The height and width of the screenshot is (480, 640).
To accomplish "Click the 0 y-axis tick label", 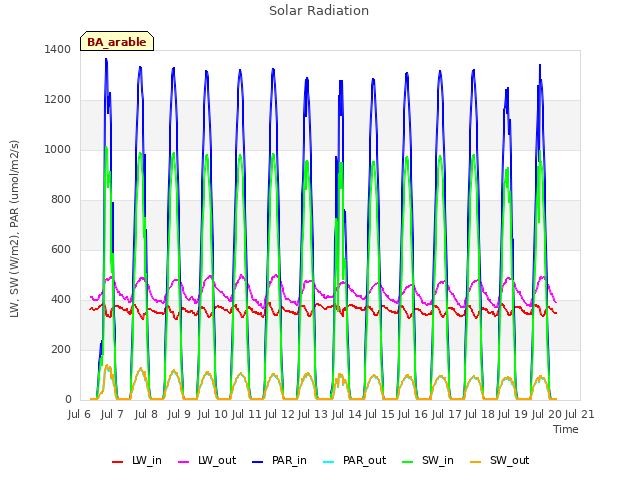I will (x=68, y=400).
